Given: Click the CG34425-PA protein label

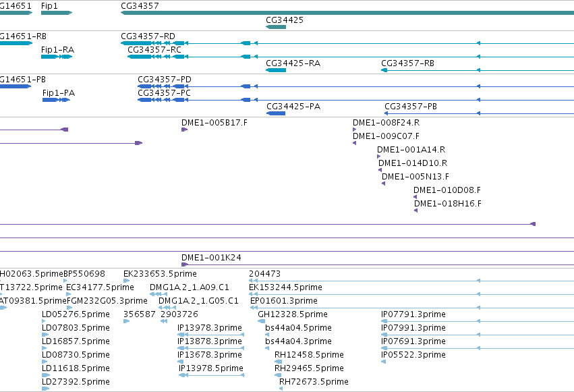Looking at the screenshot, I should (293, 107).
